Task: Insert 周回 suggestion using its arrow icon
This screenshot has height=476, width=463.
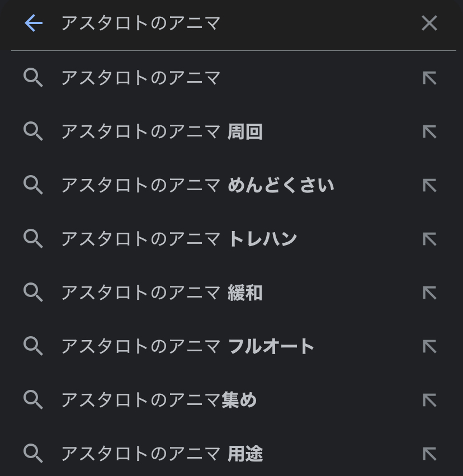Action: pos(429,132)
